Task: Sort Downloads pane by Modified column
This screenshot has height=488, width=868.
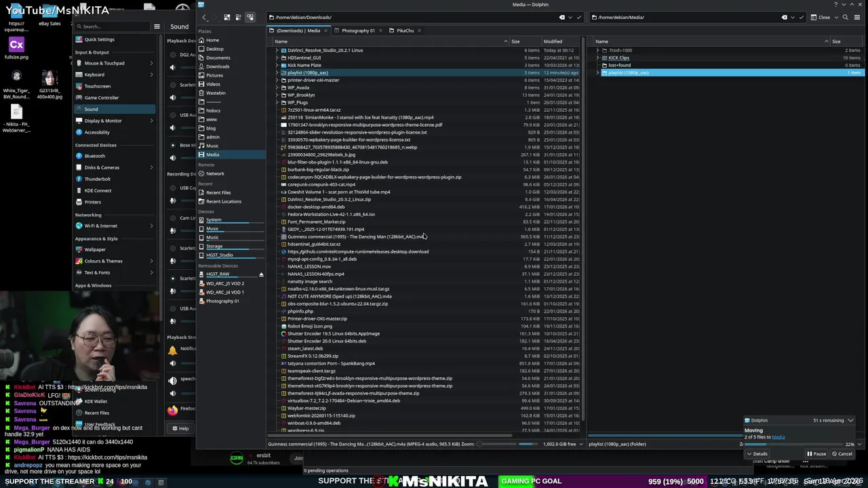Action: pyautogui.click(x=560, y=41)
